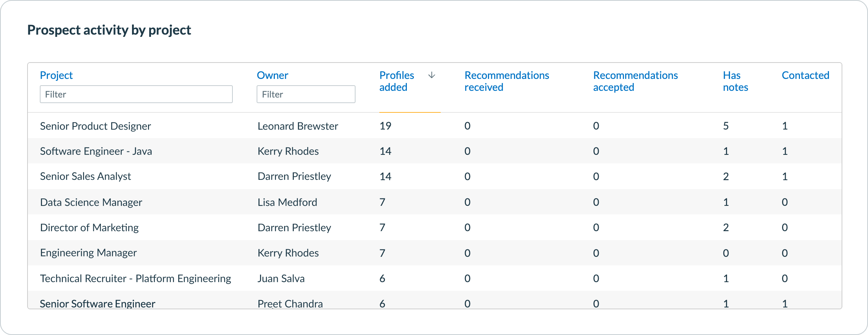Click the Senior Software Engineer row
The width and height of the screenshot is (868, 335).
pos(97,303)
